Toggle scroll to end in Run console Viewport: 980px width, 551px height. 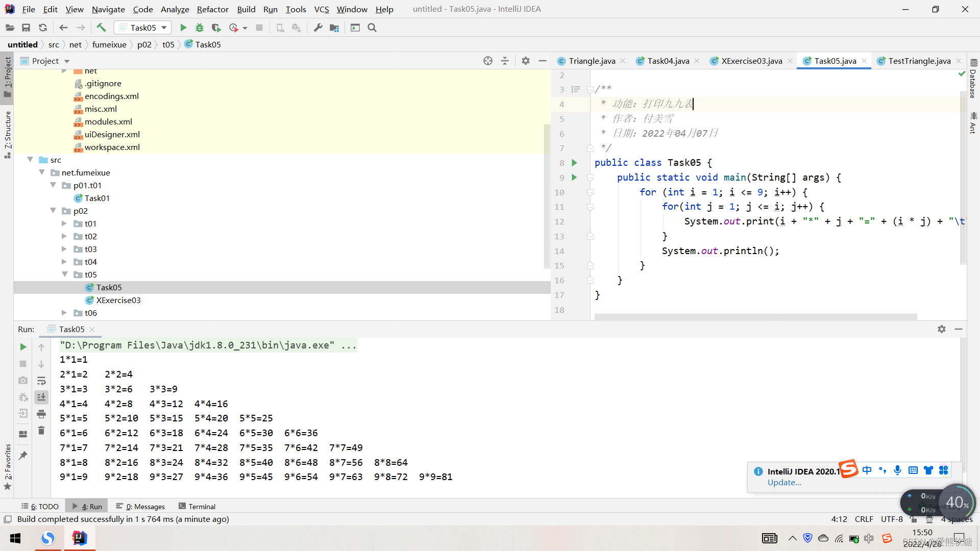click(41, 397)
